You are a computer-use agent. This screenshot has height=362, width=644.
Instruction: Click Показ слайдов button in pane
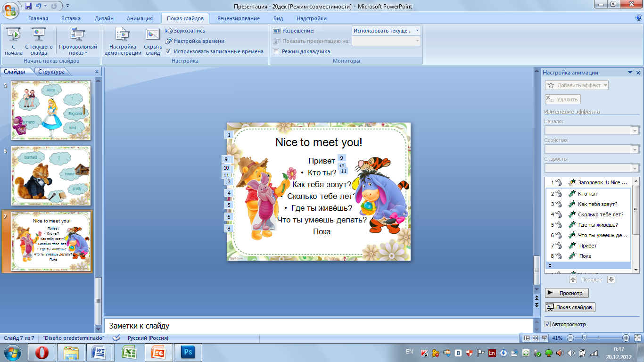click(570, 307)
